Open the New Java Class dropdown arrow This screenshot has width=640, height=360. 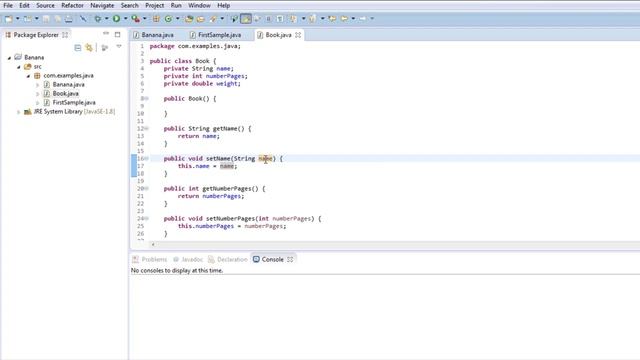(x=178, y=19)
